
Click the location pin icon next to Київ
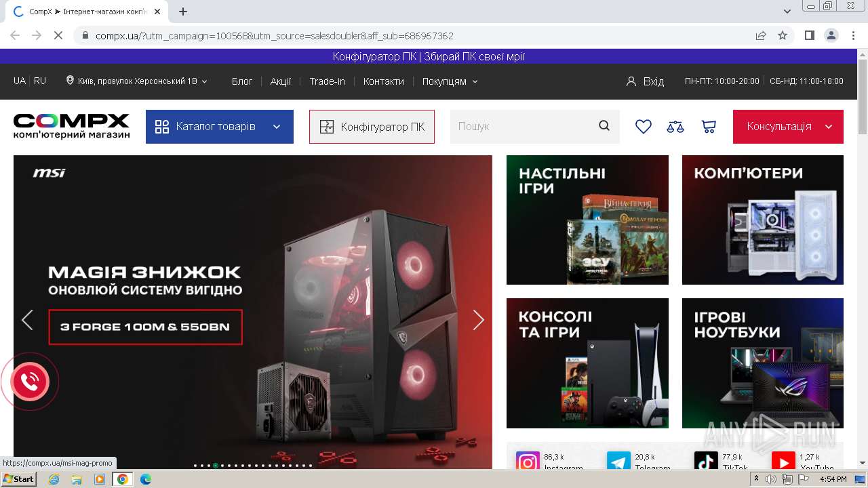point(70,81)
